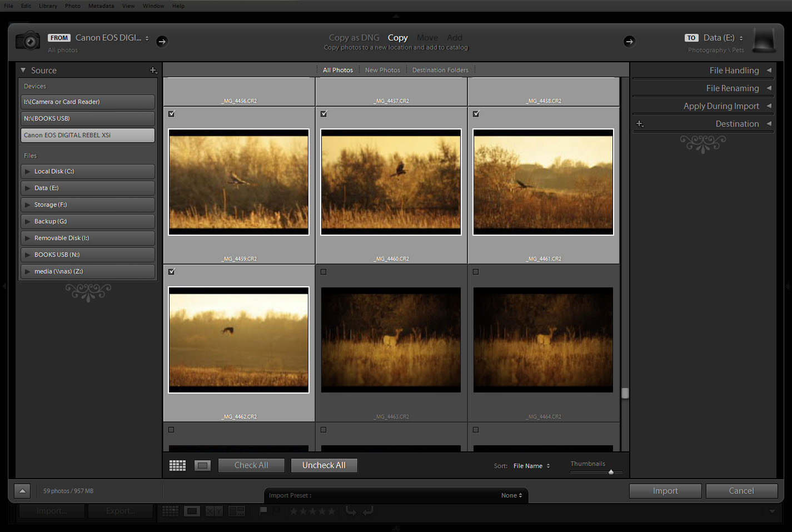792x532 pixels.
Task: Click the Library loupe view icon in bottom toolbar
Action: 192,511
